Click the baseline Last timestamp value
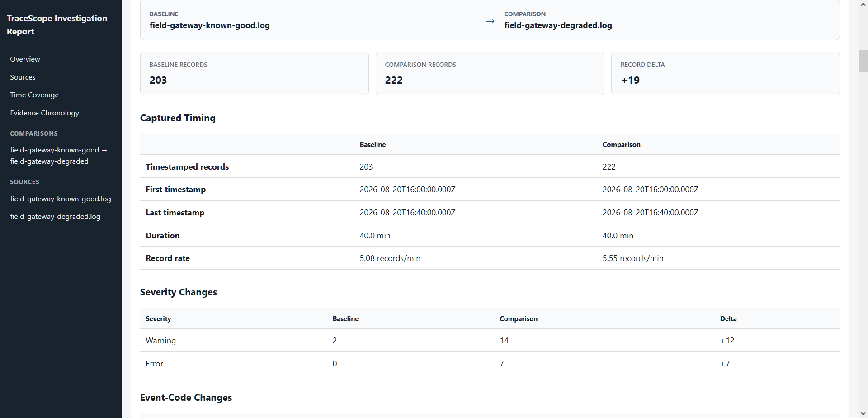 (408, 213)
